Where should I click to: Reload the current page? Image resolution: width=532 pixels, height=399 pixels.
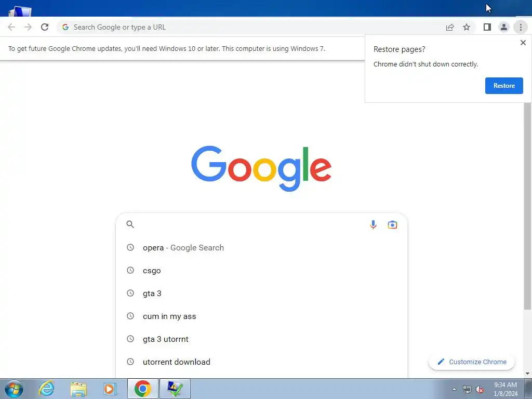pos(45,27)
